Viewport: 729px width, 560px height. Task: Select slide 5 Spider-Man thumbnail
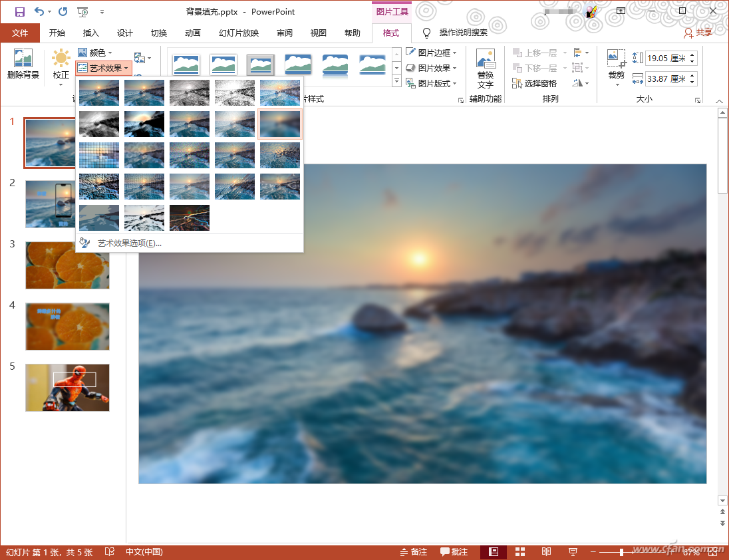[67, 388]
